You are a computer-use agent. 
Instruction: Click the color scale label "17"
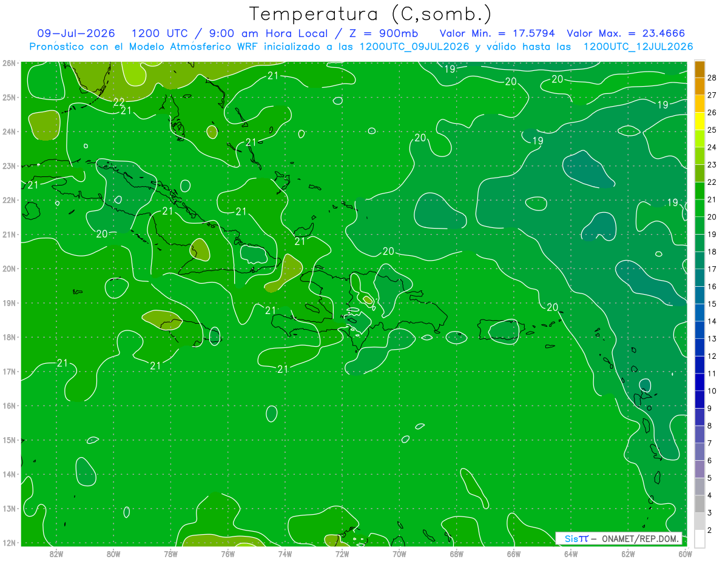click(712, 269)
